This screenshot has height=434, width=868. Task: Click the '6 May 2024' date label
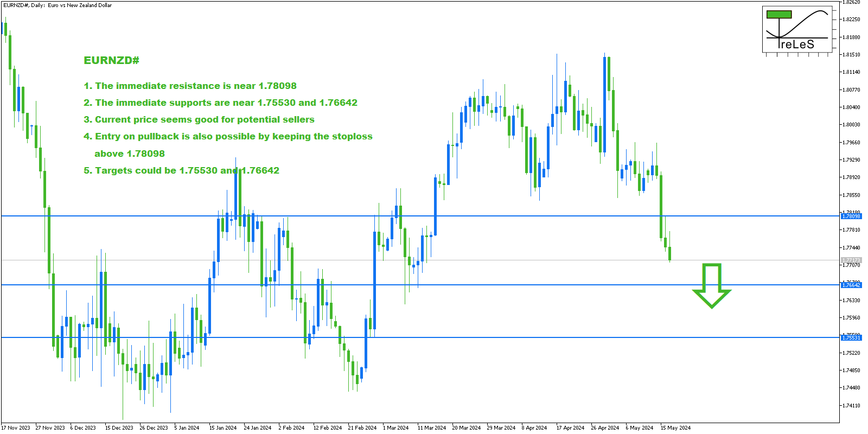click(639, 428)
